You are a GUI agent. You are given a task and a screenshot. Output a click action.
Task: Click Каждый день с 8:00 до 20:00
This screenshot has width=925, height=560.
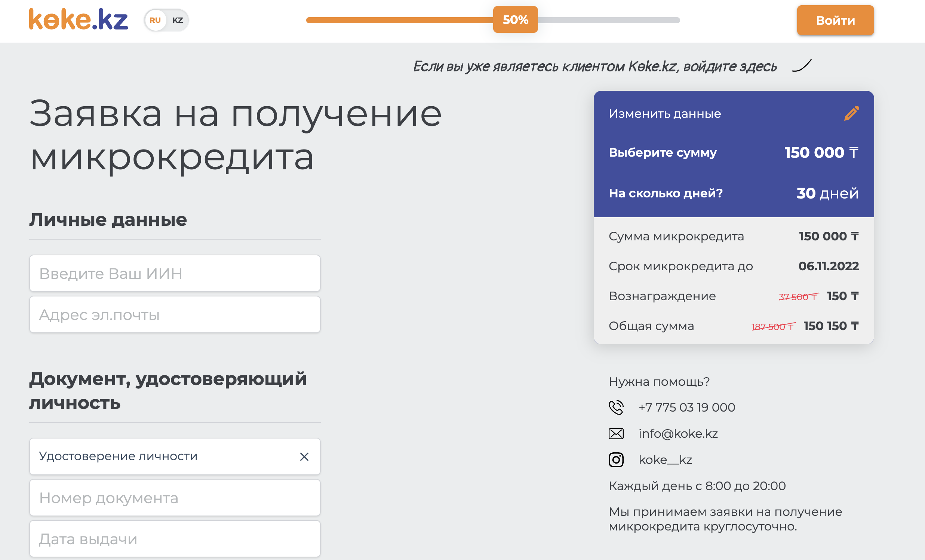[697, 486]
